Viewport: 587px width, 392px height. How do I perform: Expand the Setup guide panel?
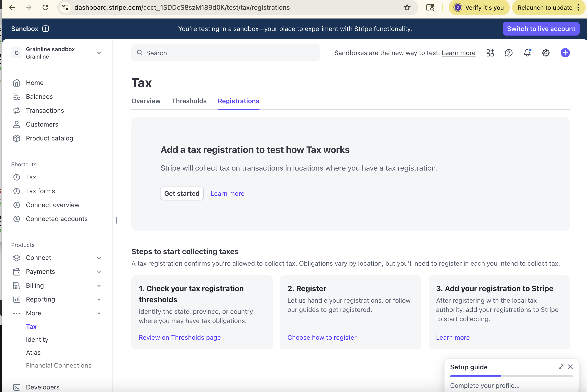(x=561, y=367)
